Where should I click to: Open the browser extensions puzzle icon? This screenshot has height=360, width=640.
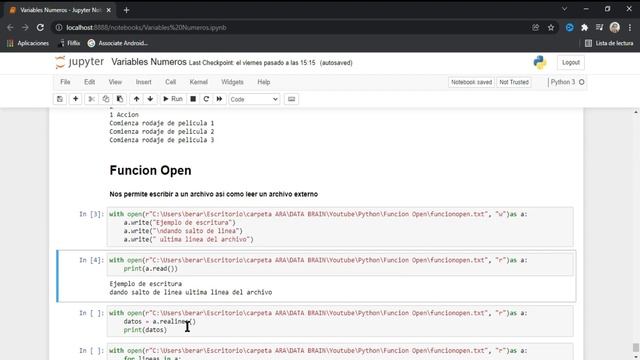point(584,27)
